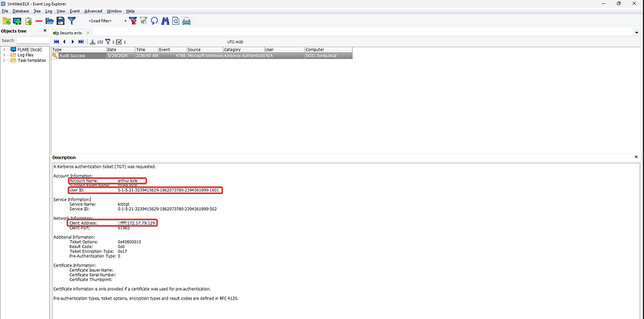Click the print preview icon
The width and height of the screenshot is (644, 319).
point(175,21)
